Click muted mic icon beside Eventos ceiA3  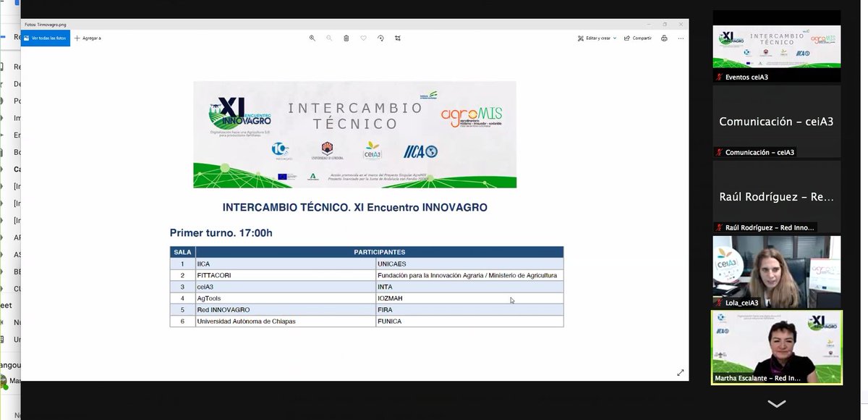pos(719,76)
